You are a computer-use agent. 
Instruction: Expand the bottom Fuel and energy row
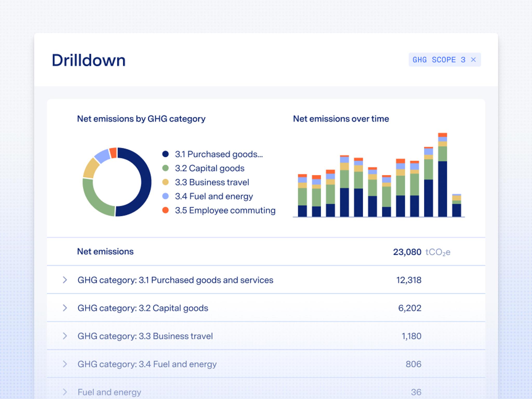click(x=65, y=392)
